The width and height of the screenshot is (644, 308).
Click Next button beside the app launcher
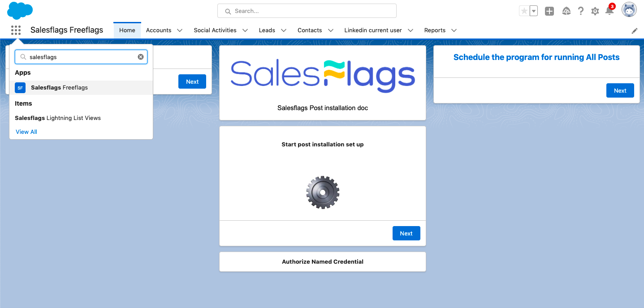(x=192, y=81)
